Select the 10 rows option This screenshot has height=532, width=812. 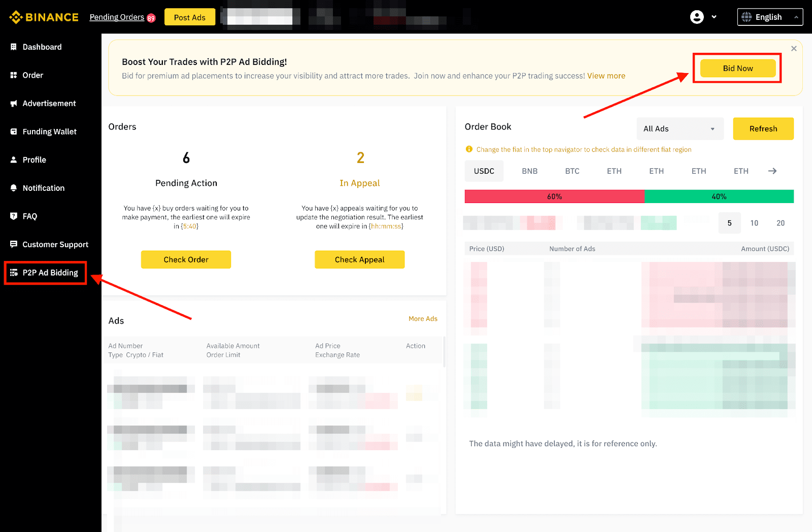754,223
